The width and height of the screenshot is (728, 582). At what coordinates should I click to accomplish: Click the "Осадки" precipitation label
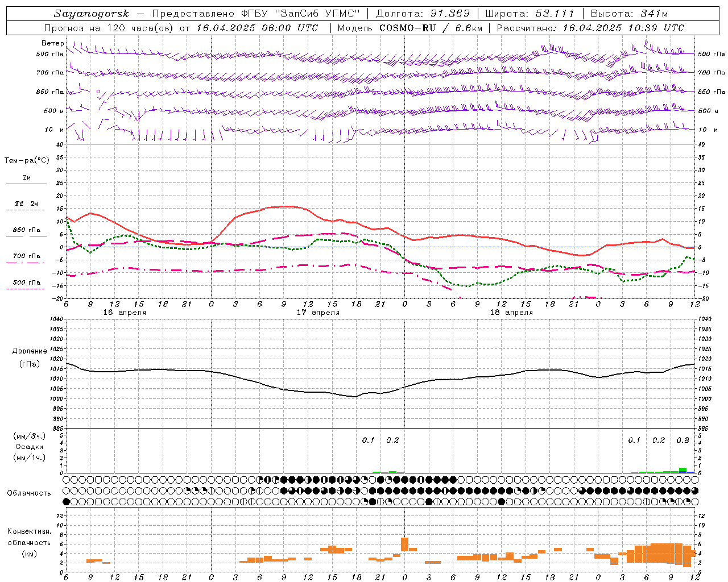coord(30,447)
